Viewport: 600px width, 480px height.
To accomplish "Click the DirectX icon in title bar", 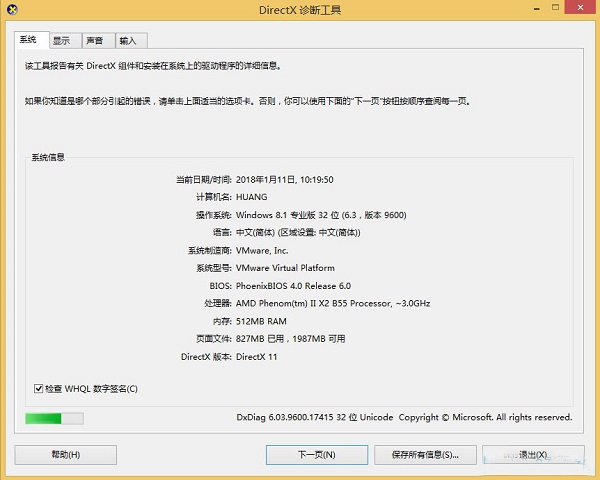I will click(12, 9).
